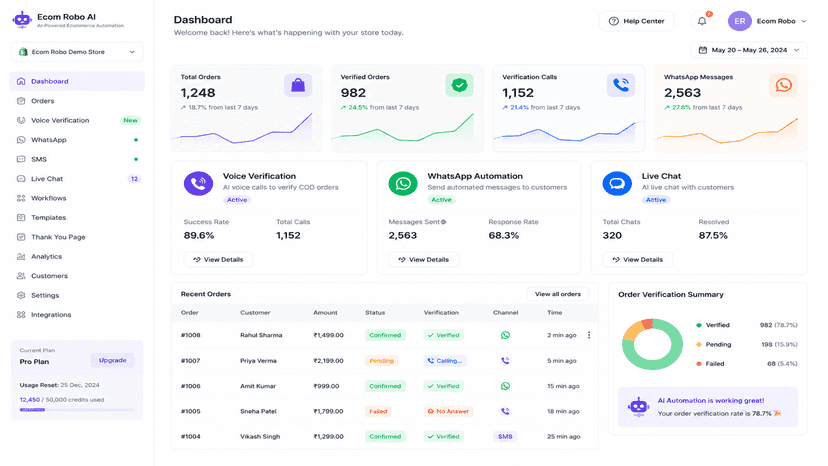Expand the Ecom Robo user account menu
Image resolution: width=828 pixels, height=466 pixels.
click(804, 21)
